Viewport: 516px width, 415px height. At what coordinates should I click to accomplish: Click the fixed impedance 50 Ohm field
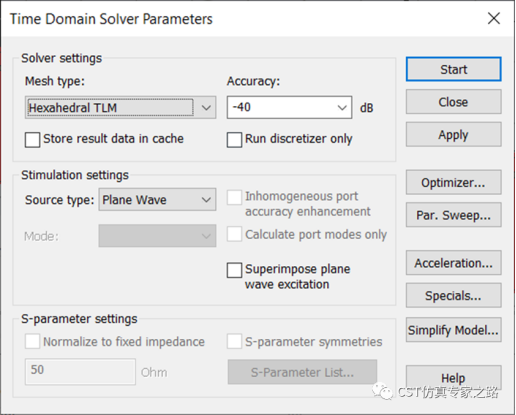80,371
